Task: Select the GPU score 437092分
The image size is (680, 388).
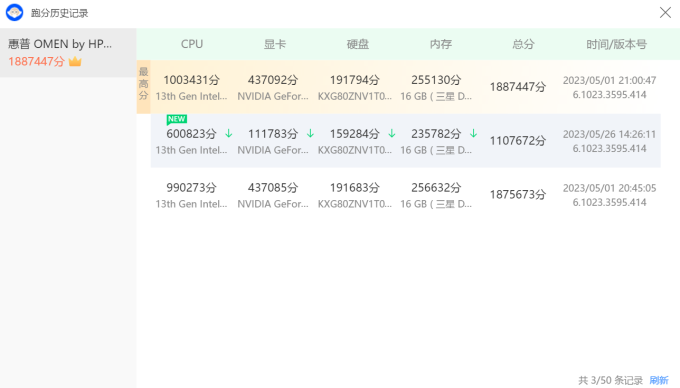Action: pos(273,80)
